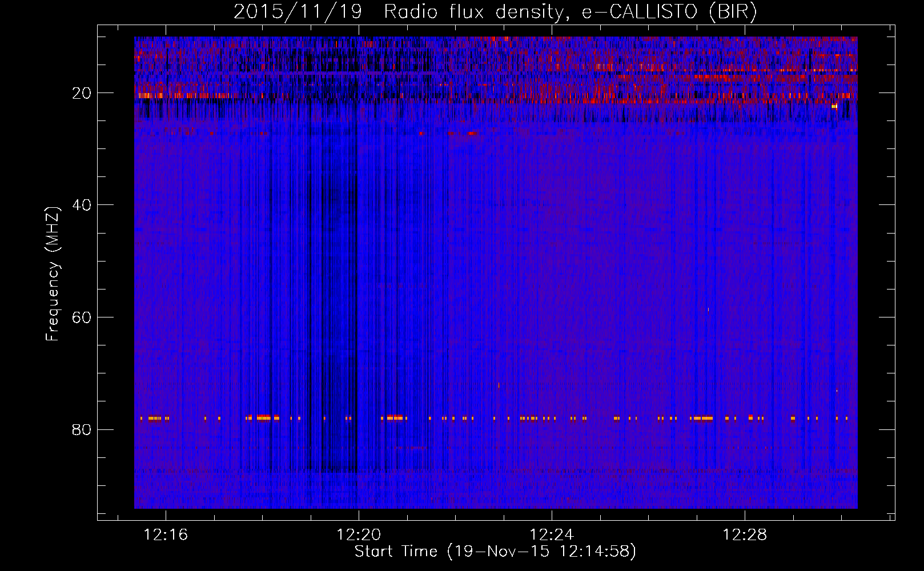Click the 12:16 time tick label
The image size is (924, 571).
pos(166,535)
